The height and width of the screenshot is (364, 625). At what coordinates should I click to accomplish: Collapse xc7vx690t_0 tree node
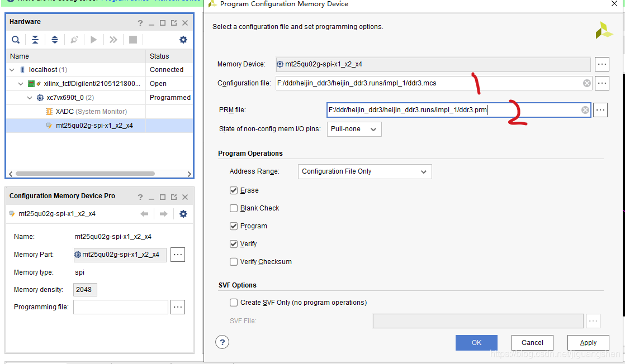pyautogui.click(x=30, y=98)
